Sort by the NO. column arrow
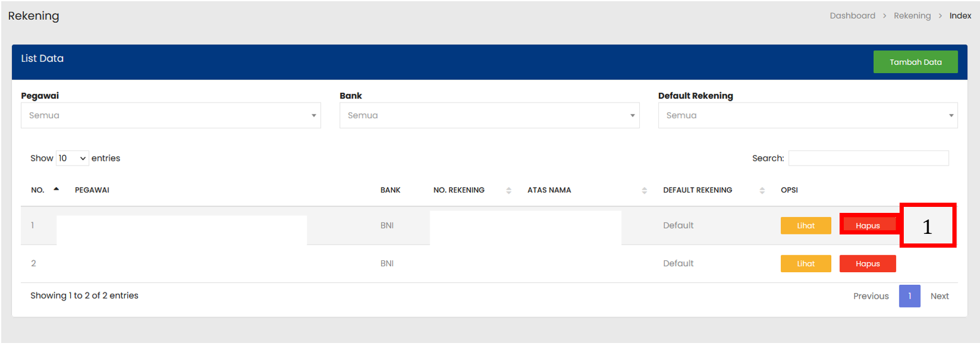Screen dimensions: 980x346 56,189
